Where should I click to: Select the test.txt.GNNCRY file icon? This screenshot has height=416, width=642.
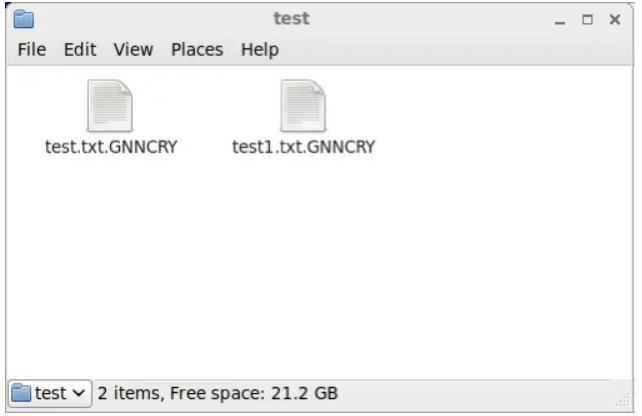click(110, 106)
